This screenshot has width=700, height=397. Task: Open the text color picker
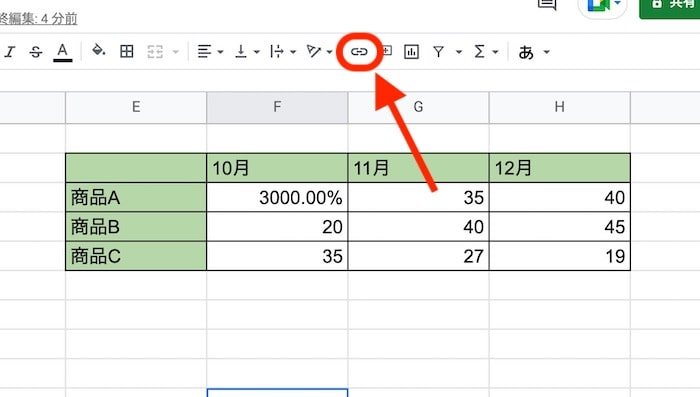coord(62,52)
